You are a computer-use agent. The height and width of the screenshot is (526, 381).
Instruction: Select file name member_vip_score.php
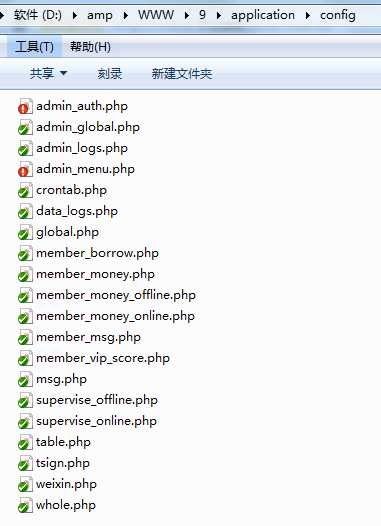[x=103, y=358]
